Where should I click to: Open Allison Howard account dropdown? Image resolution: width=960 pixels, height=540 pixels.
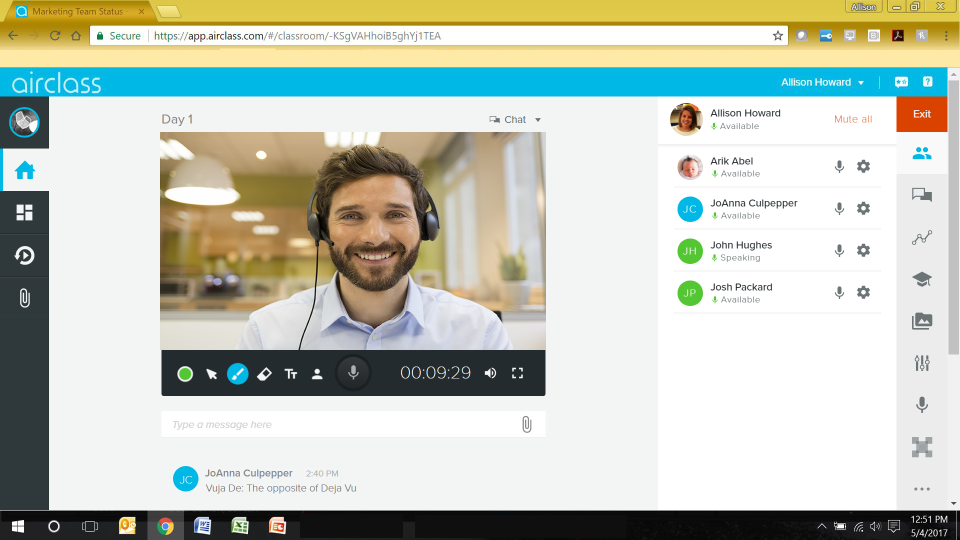tap(823, 82)
